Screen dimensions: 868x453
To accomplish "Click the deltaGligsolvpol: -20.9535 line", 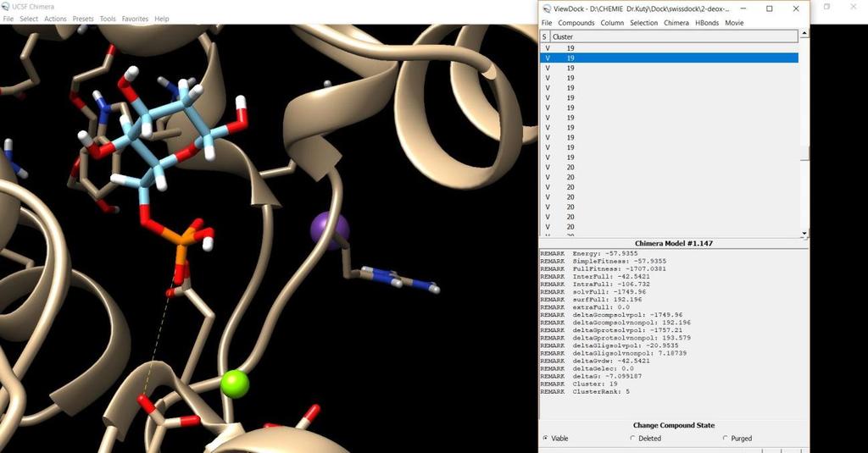I will coord(609,345).
